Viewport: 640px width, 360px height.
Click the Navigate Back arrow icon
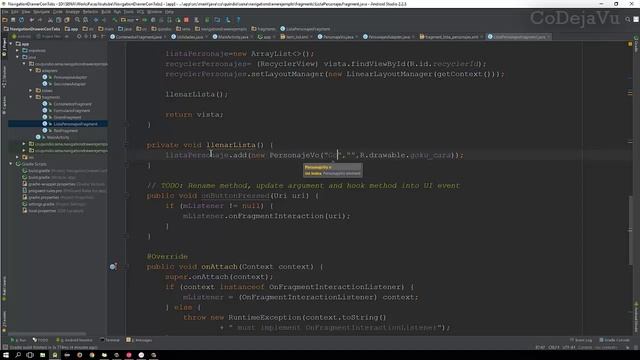pos(96,20)
